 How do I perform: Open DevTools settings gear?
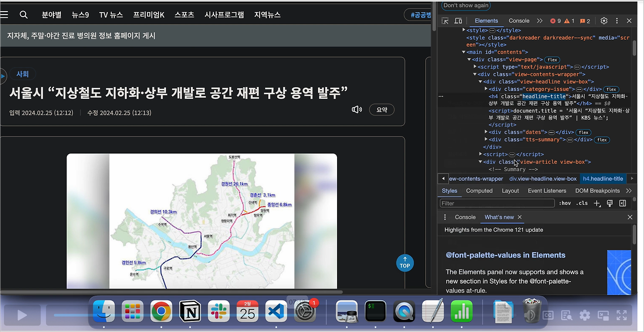[604, 21]
